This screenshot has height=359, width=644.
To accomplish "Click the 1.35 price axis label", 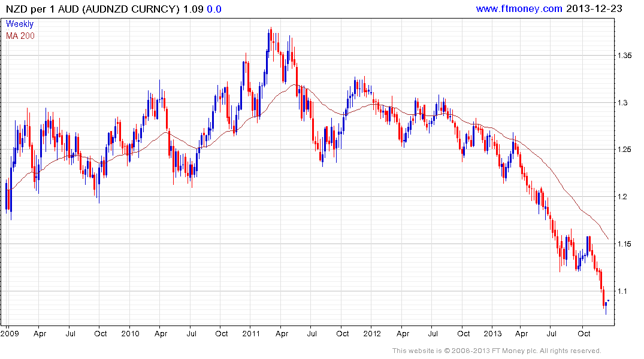I will point(624,56).
